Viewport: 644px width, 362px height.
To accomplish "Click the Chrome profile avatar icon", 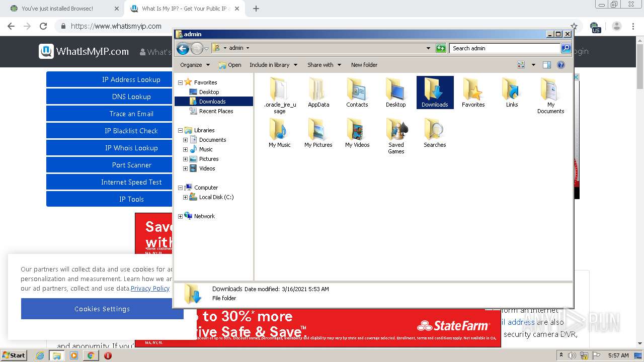I will click(x=617, y=26).
